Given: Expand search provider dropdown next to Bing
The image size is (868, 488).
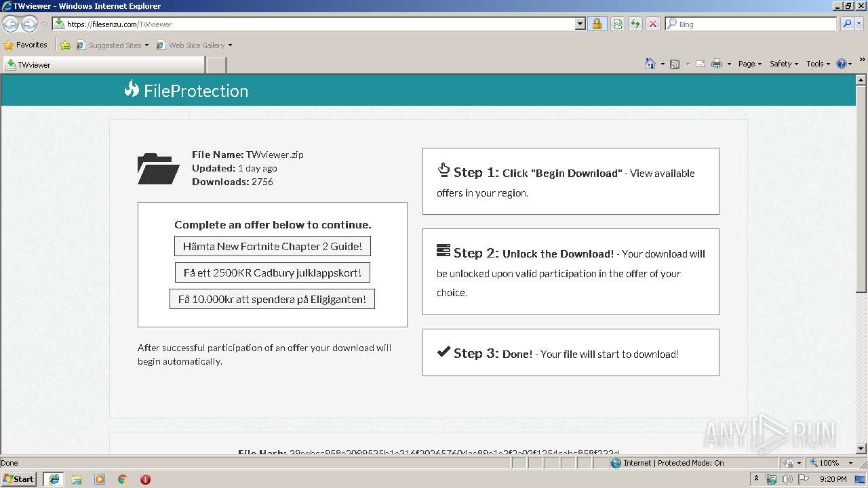Looking at the screenshot, I should point(859,24).
